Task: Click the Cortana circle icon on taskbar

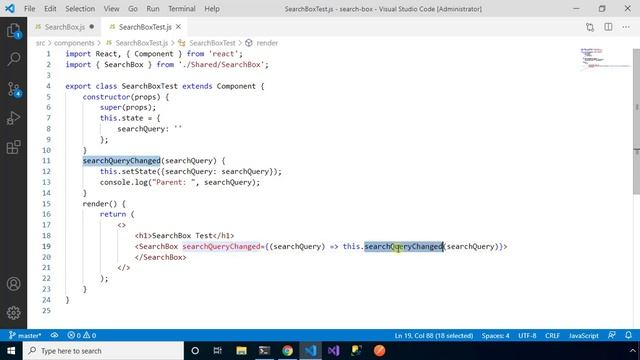Action: (195, 351)
